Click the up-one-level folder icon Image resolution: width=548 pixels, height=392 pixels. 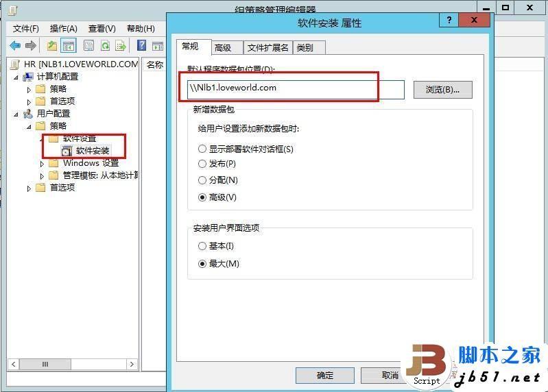tap(52, 45)
